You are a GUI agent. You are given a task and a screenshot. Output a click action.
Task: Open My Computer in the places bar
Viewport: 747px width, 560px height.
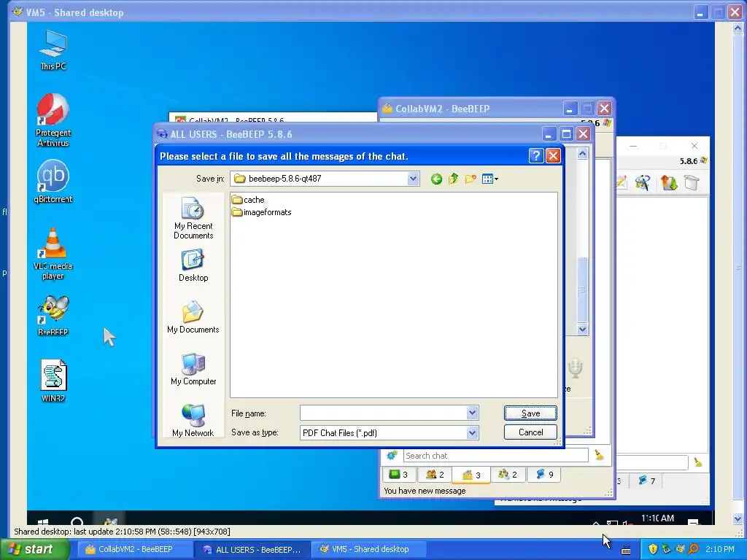pyautogui.click(x=193, y=369)
